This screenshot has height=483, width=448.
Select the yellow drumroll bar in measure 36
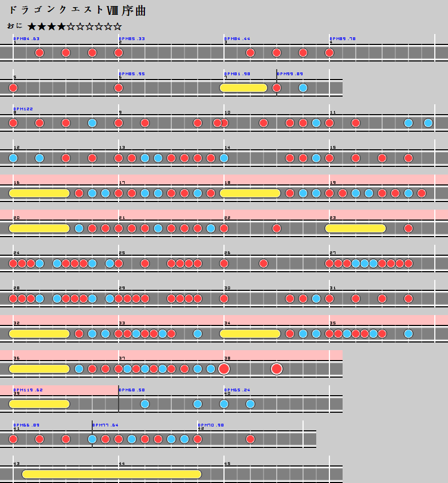pyautogui.click(x=40, y=369)
